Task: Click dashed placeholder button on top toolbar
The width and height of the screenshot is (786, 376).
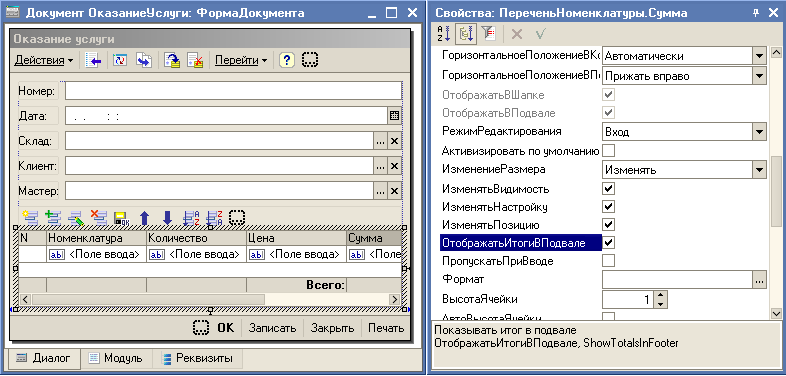Action: [x=310, y=60]
